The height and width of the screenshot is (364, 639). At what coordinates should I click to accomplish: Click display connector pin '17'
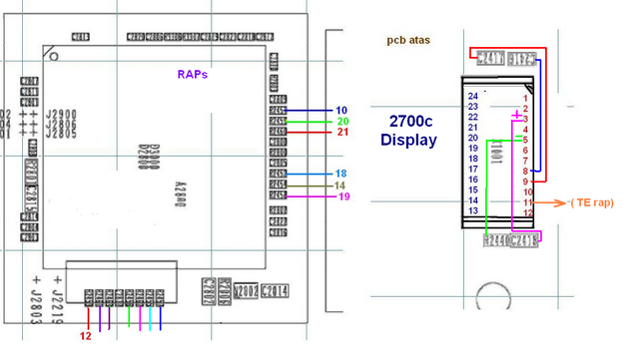coord(472,170)
